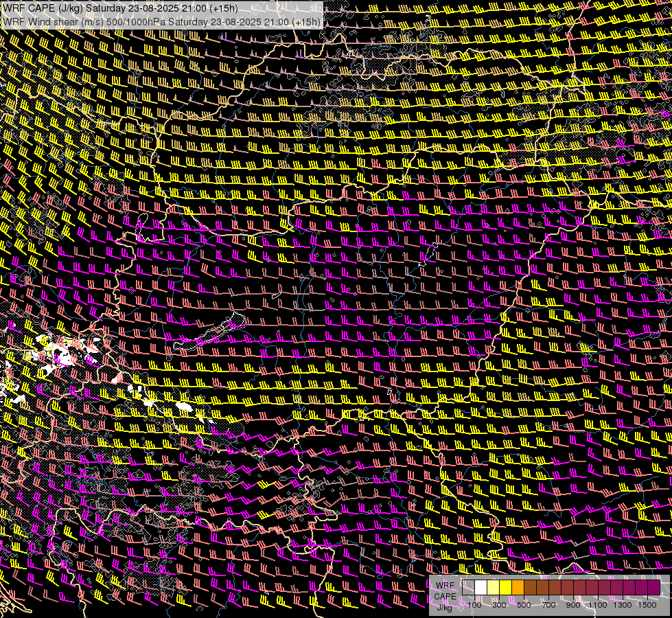672x618 pixels.
Task: Click the 'WRF Wind shear (m/s) 500/1000hPa' title line
Action: [x=161, y=22]
